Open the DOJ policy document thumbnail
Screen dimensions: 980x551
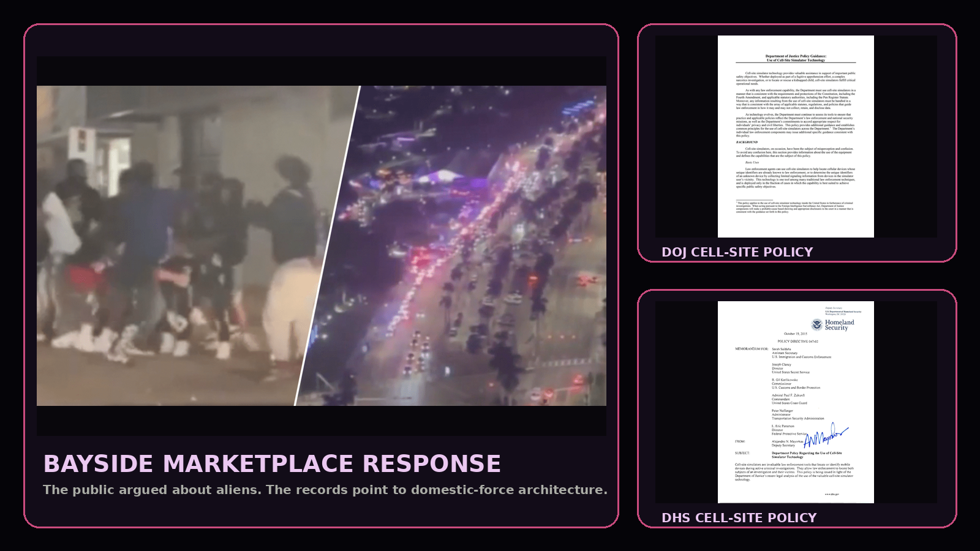[x=796, y=138]
